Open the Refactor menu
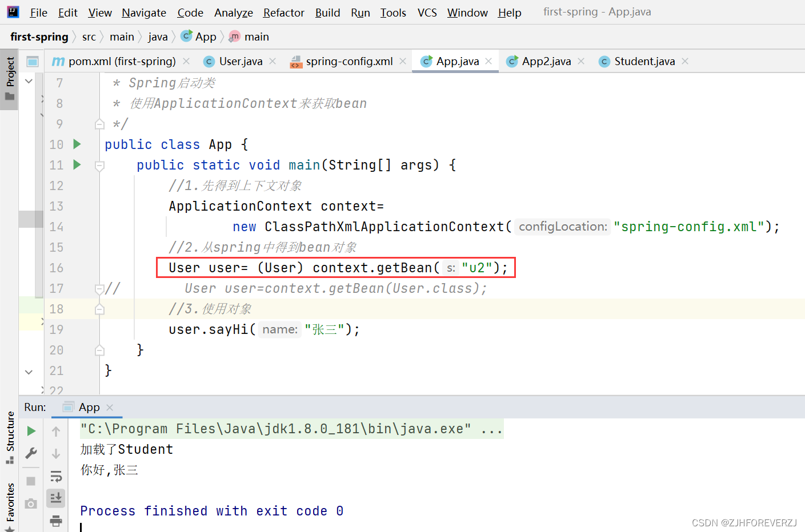The height and width of the screenshot is (532, 805). tap(283, 13)
